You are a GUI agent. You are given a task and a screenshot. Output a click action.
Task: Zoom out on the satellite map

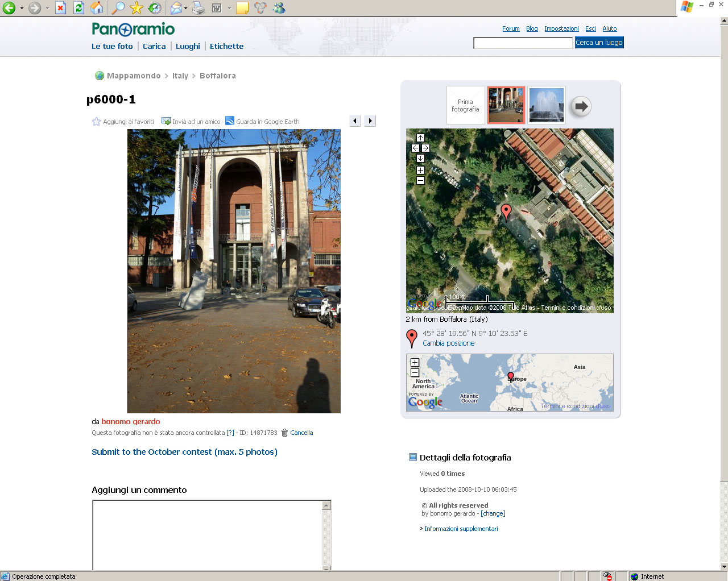(420, 181)
